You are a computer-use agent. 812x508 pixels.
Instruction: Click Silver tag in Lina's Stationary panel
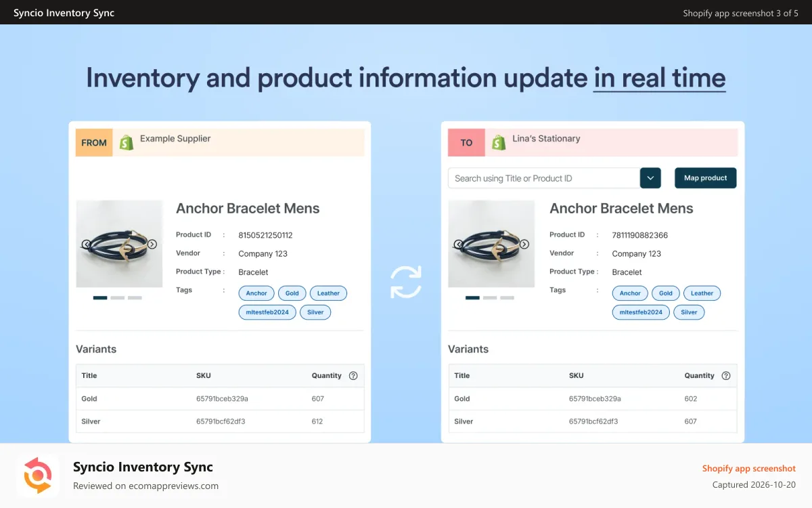[689, 312]
